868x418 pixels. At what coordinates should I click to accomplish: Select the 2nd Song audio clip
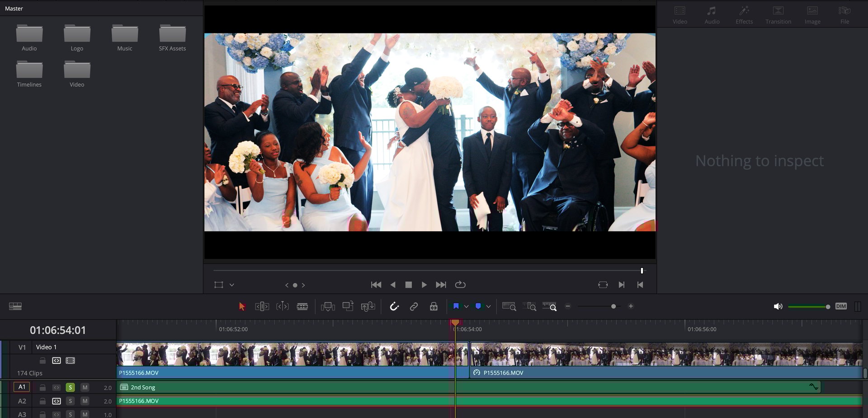(469, 387)
